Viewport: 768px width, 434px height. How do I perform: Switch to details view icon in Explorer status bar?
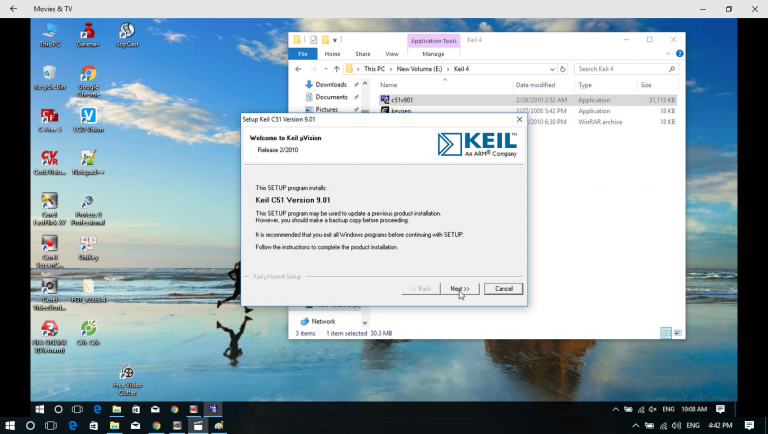click(666, 333)
